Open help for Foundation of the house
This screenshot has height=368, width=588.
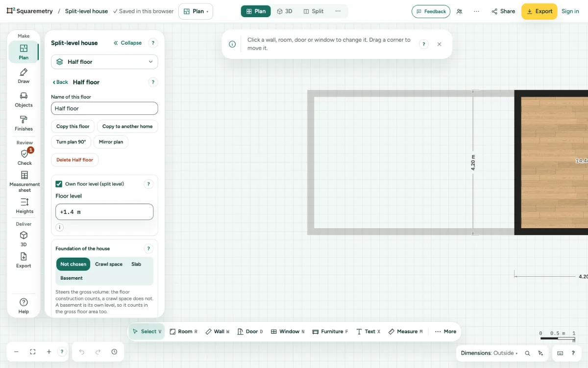click(148, 248)
